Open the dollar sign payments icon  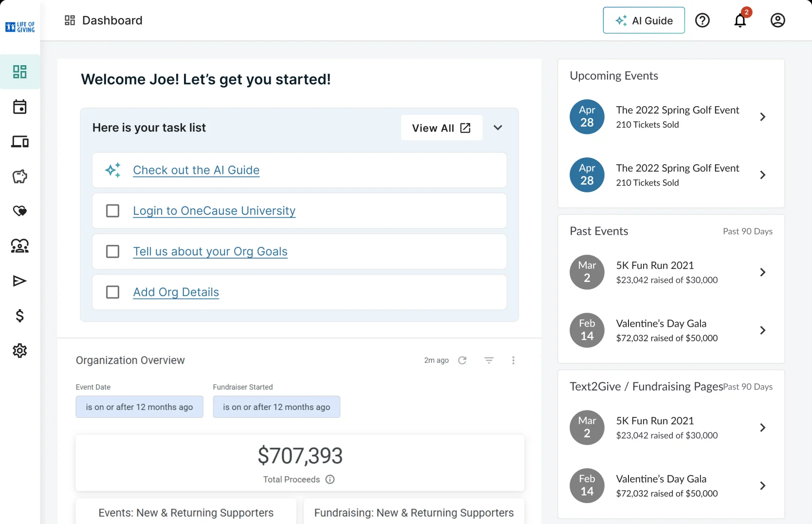(x=20, y=316)
